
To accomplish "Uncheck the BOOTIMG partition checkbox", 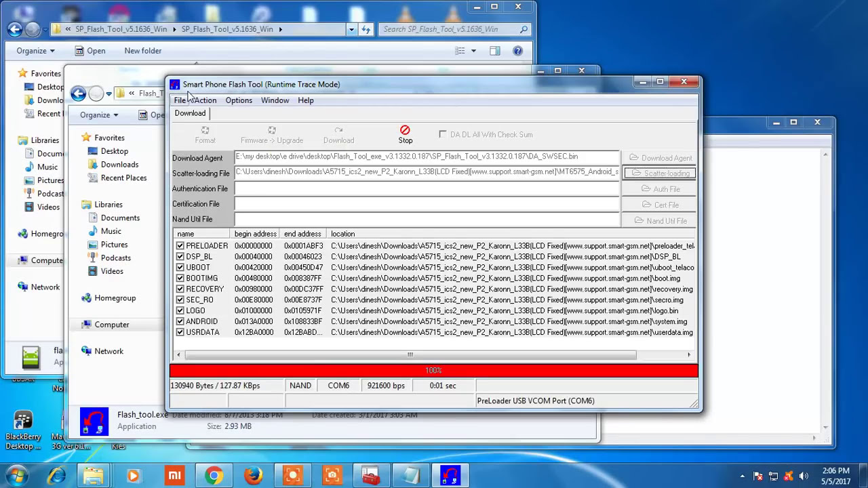I will tap(180, 279).
